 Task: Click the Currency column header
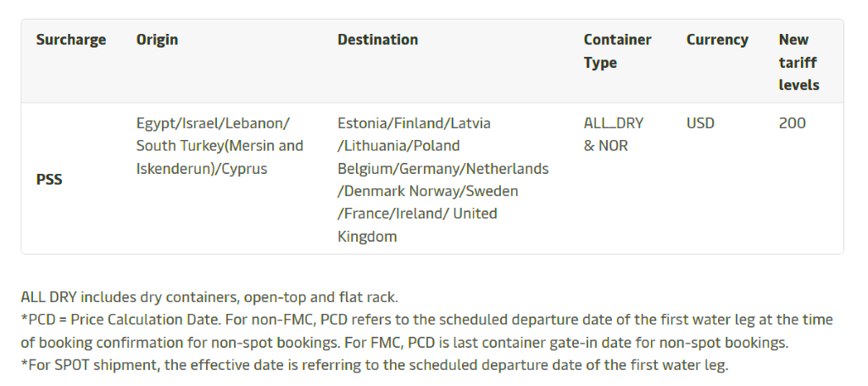point(717,40)
